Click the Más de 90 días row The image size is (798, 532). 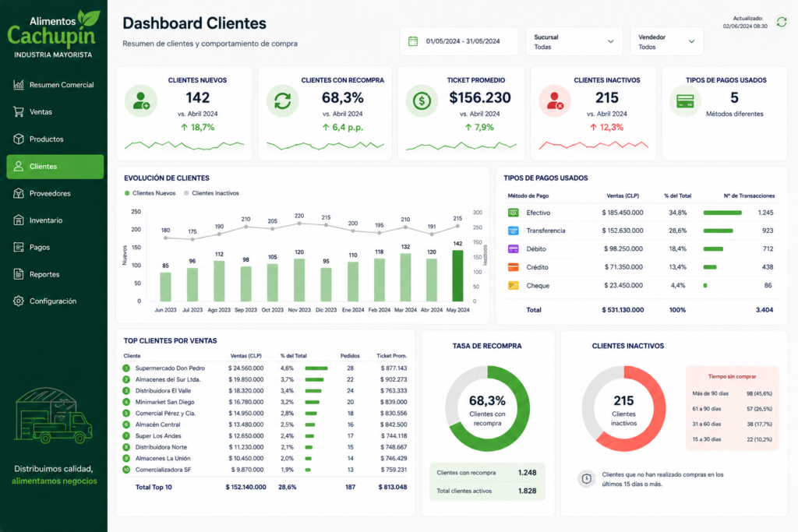click(x=732, y=393)
